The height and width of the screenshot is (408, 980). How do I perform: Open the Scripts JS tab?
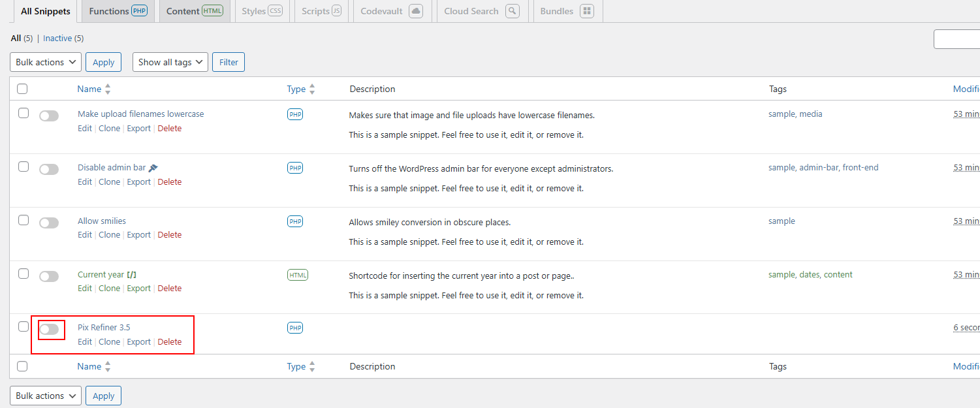[321, 10]
